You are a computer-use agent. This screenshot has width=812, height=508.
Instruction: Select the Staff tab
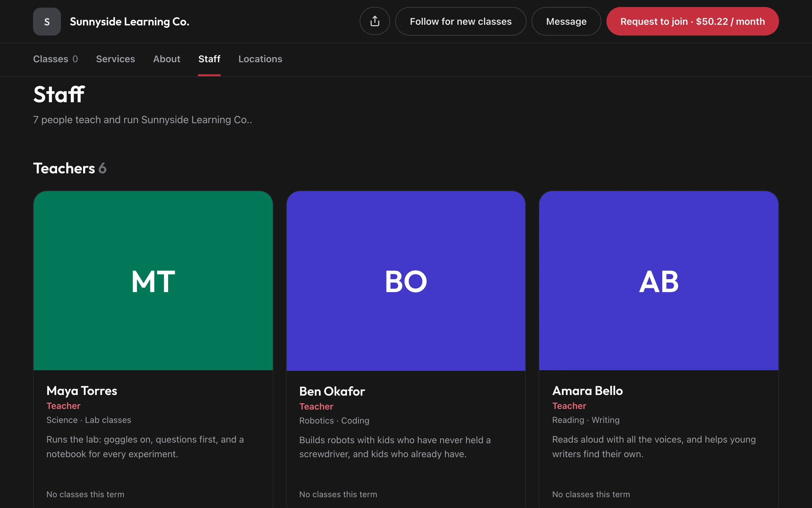point(209,59)
